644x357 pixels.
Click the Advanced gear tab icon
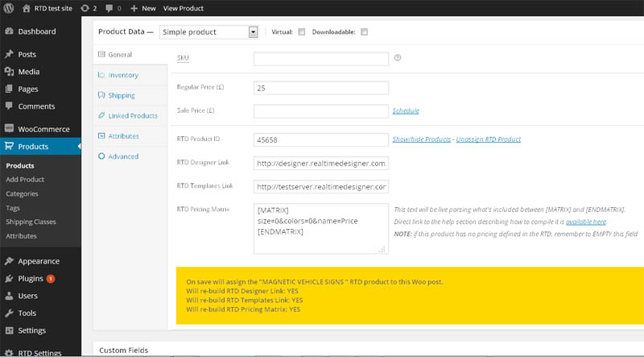tap(101, 156)
